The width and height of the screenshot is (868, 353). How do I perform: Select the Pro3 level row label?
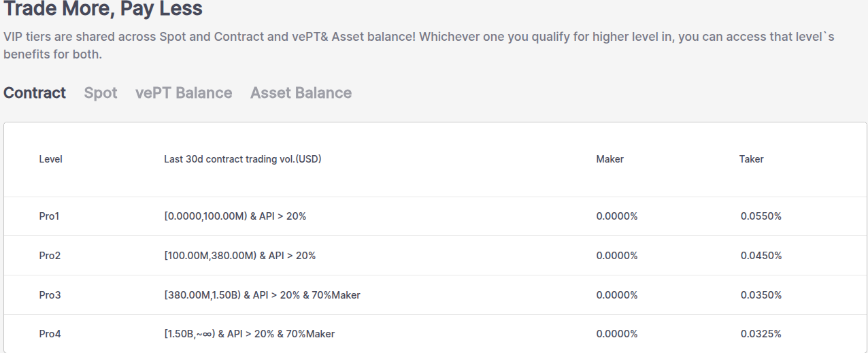click(x=50, y=295)
